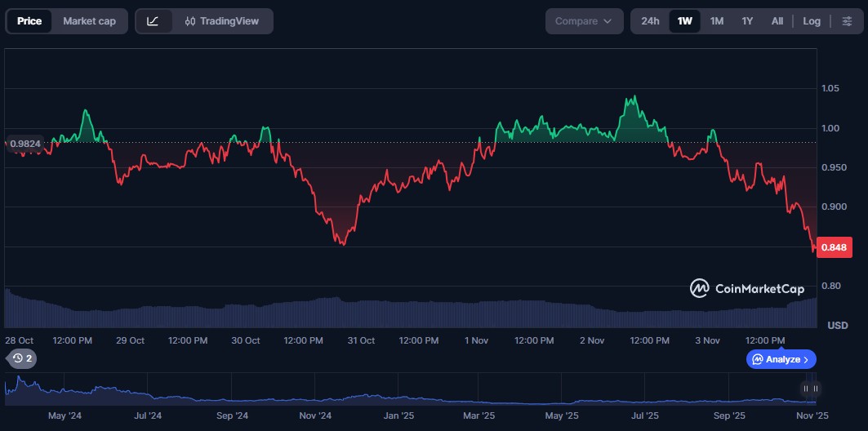The image size is (868, 431).
Task: Open the TradingView candlestick chart
Action: (221, 21)
